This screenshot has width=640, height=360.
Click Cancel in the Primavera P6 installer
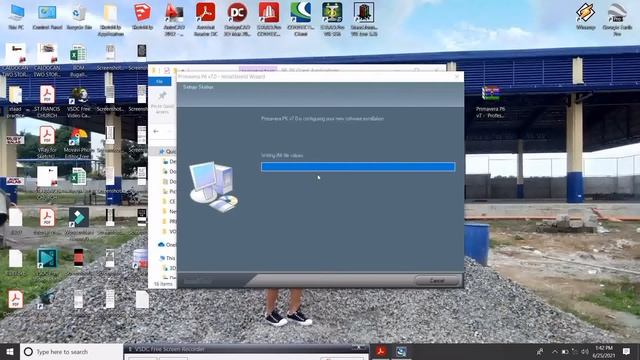437,281
